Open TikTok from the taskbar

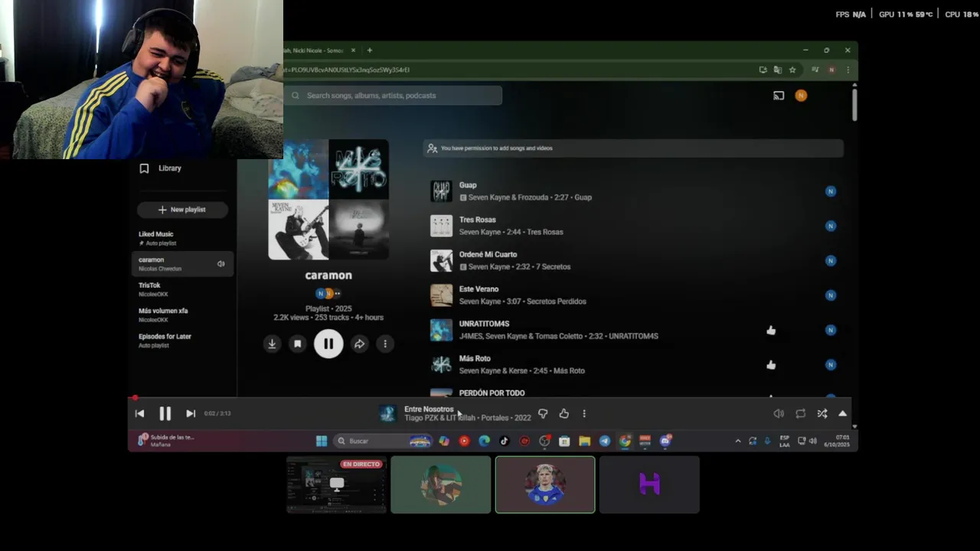[x=504, y=441]
